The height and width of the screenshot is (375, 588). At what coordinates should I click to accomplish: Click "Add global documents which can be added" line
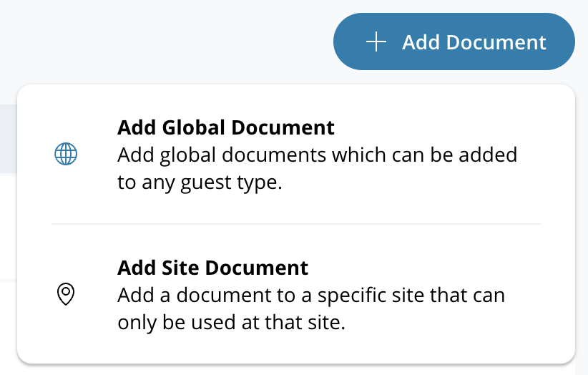[x=317, y=155]
